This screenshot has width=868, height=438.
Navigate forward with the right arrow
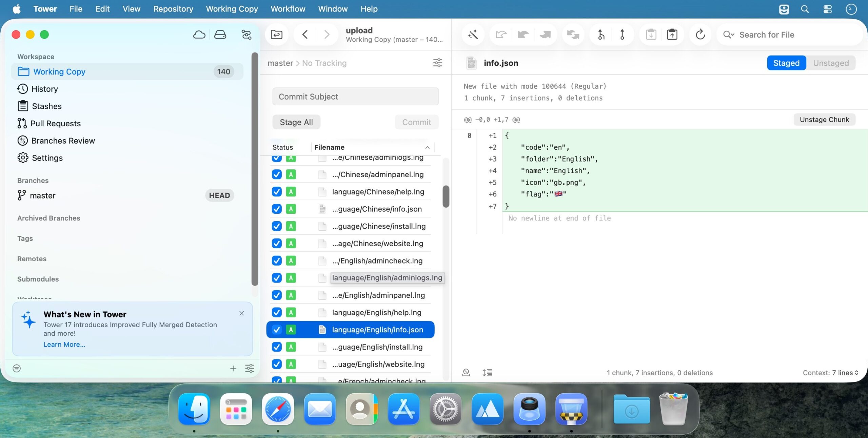click(x=327, y=35)
